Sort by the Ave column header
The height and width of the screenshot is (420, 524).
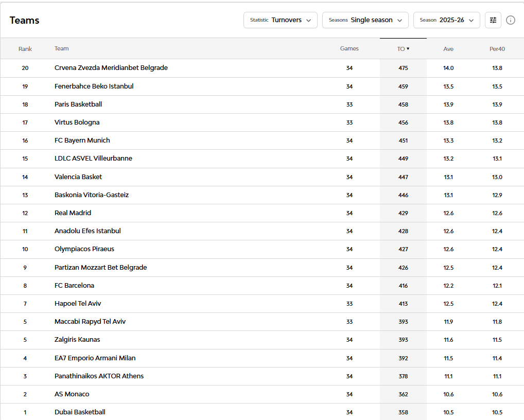(448, 49)
